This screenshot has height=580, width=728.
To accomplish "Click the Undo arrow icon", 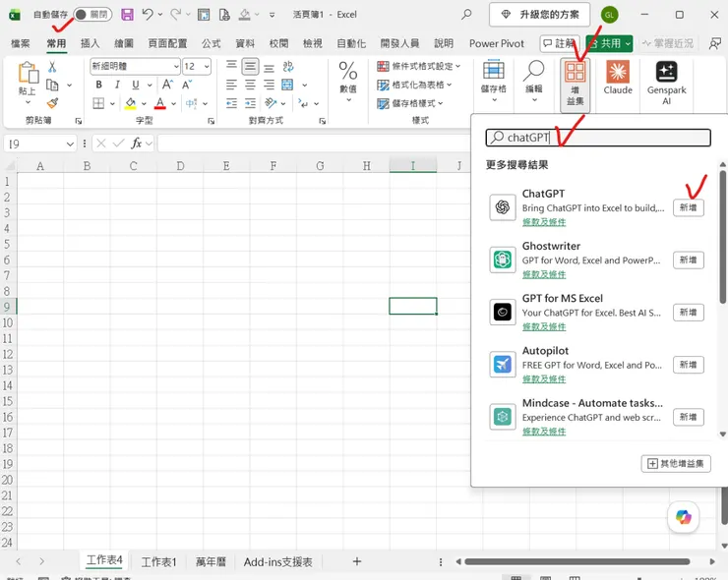I will (x=148, y=15).
